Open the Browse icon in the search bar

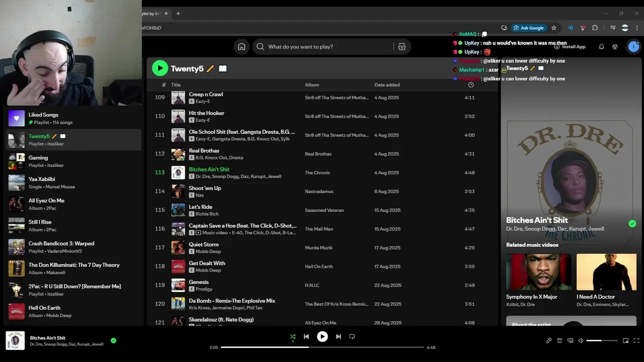pyautogui.click(x=402, y=47)
